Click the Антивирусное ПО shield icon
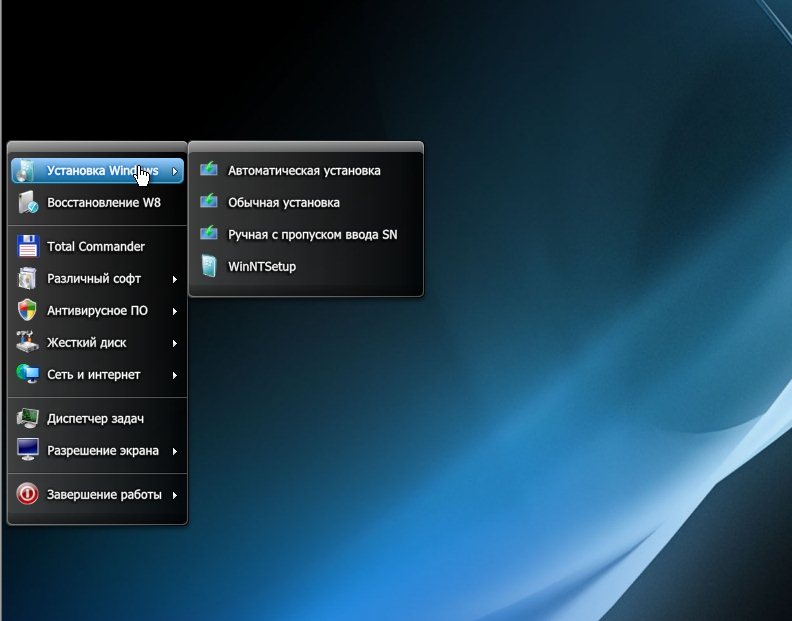 pos(28,311)
